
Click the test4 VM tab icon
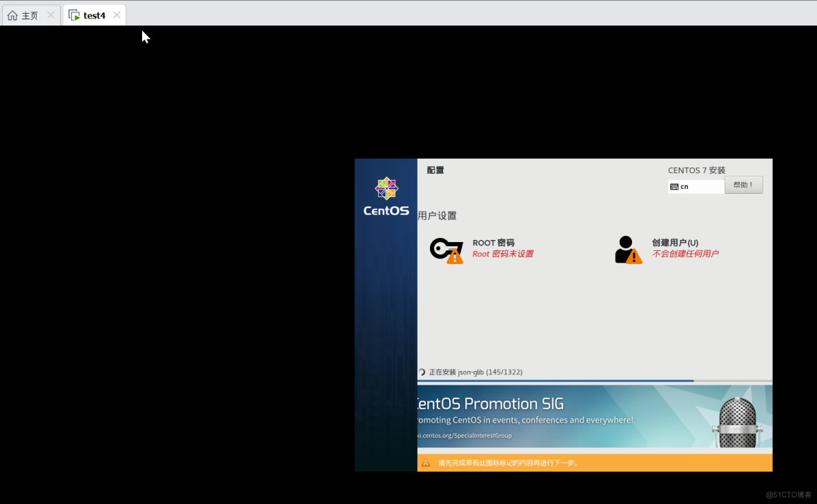coord(75,15)
